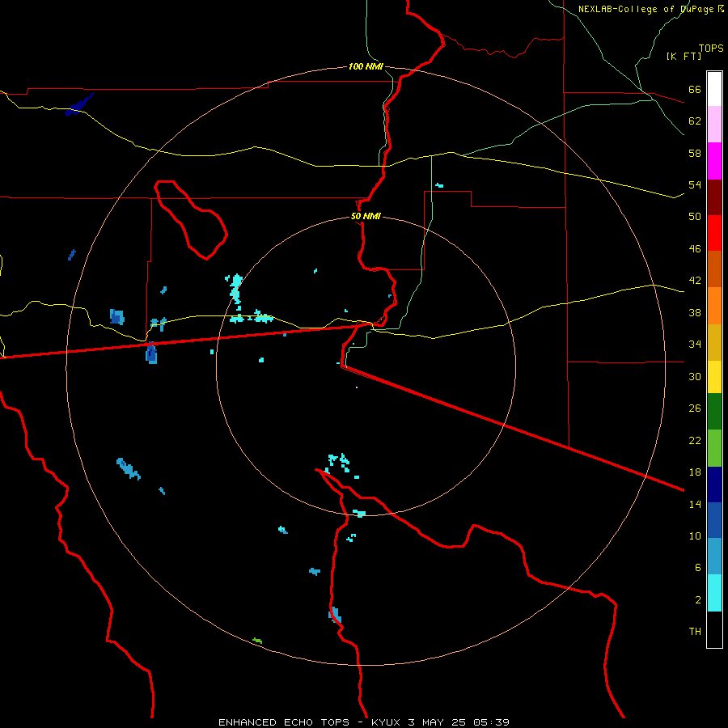Viewport: 728px width, 728px height.
Task: Click the light blue 6 kft swatch
Action: tap(714, 556)
